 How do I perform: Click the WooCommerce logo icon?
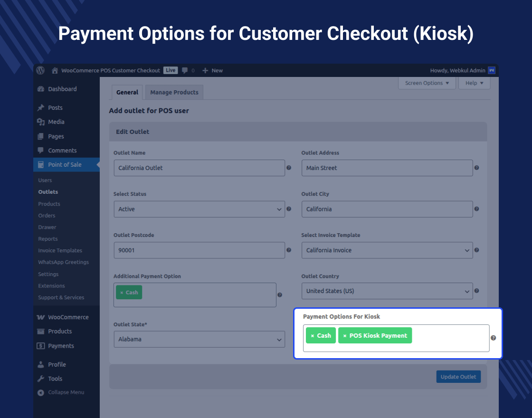(41, 317)
